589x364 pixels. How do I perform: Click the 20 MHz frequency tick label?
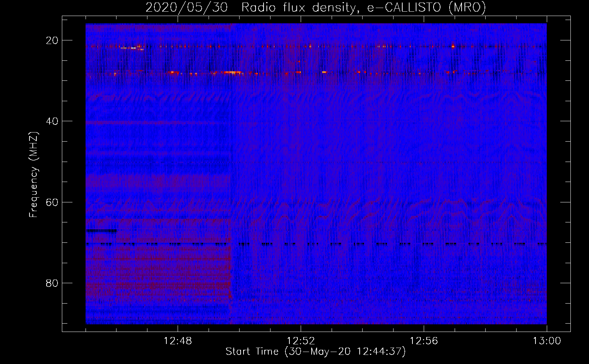[52, 40]
